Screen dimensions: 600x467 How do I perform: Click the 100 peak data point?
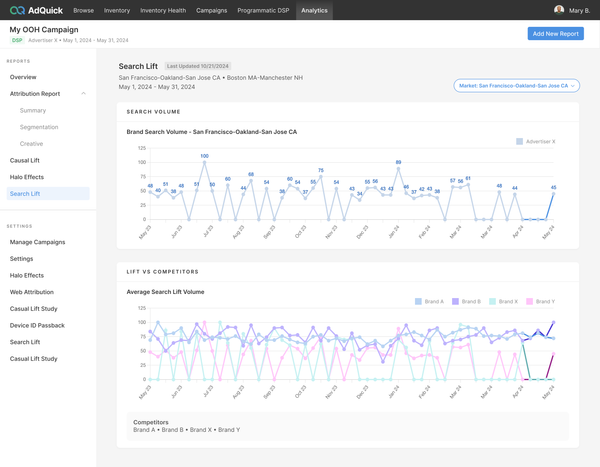(204, 162)
